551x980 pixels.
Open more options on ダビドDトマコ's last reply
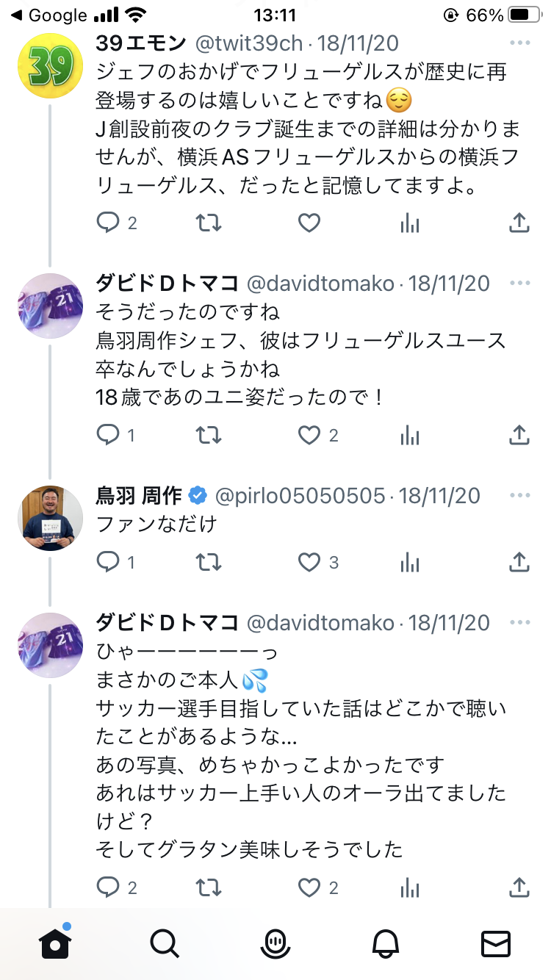pyautogui.click(x=519, y=623)
